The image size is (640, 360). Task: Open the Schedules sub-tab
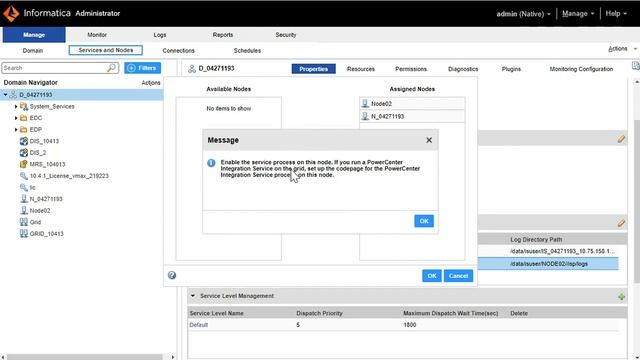click(x=247, y=51)
